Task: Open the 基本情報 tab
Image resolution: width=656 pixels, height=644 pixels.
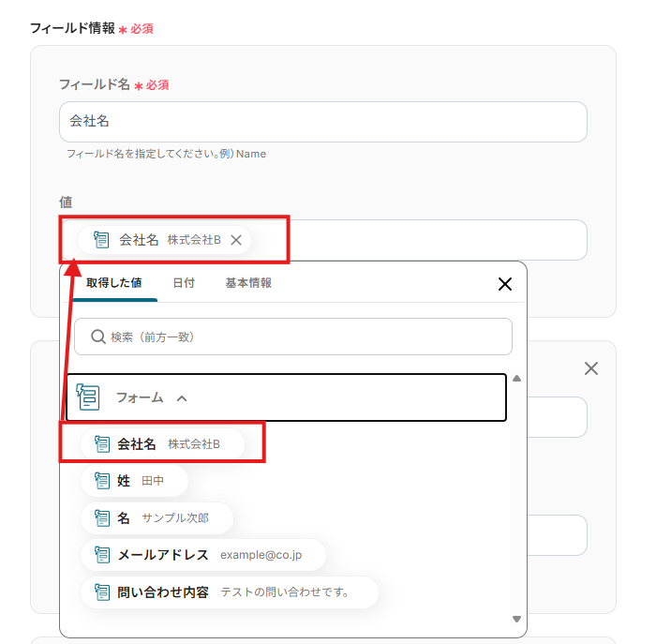Action: (248, 283)
